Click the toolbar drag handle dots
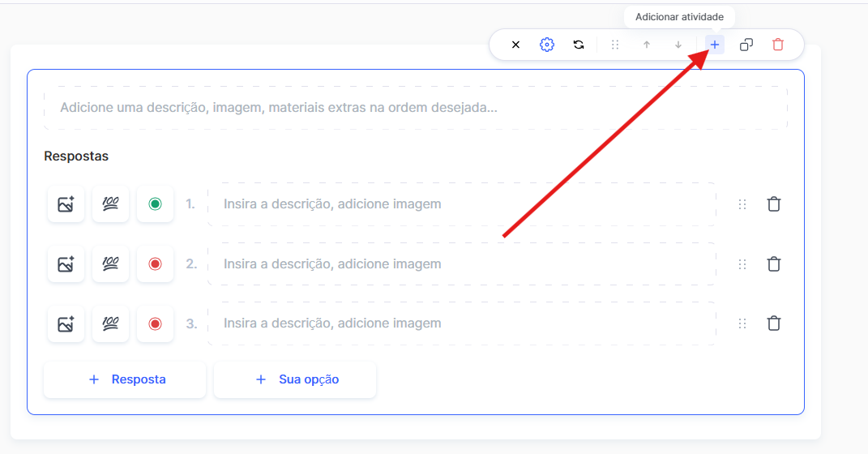The width and height of the screenshot is (868, 454). [615, 45]
